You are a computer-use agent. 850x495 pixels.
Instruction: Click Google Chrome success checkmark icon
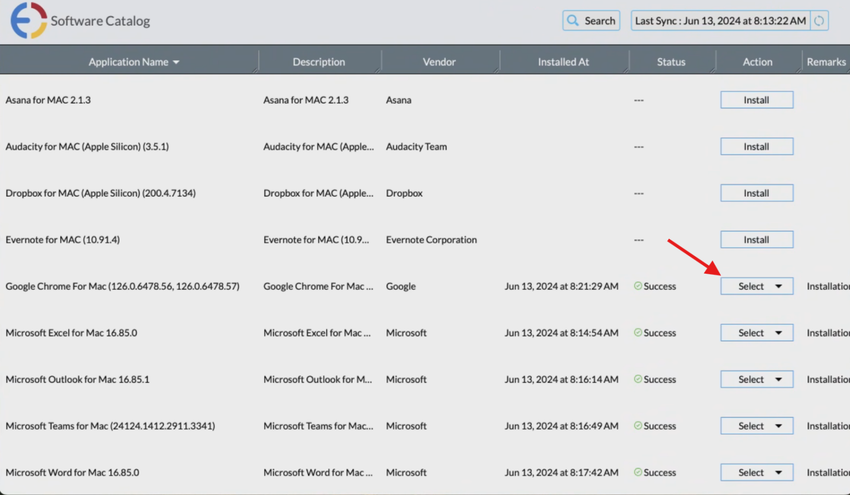click(638, 287)
